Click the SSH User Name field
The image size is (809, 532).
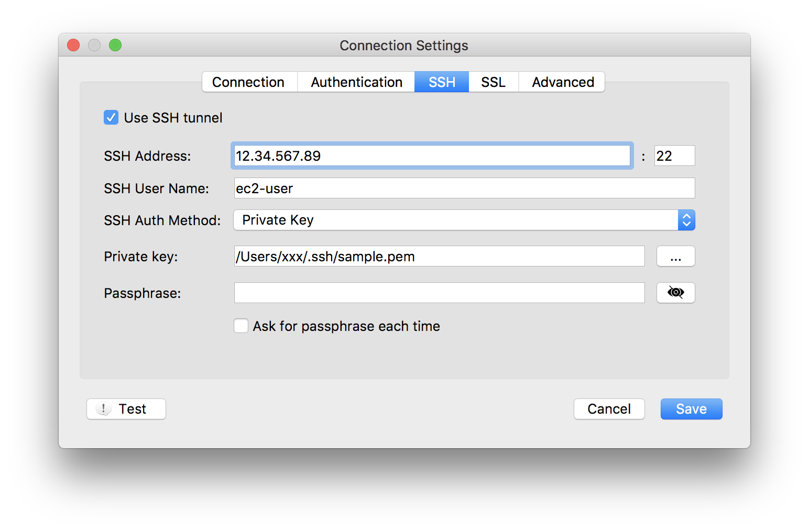[464, 189]
